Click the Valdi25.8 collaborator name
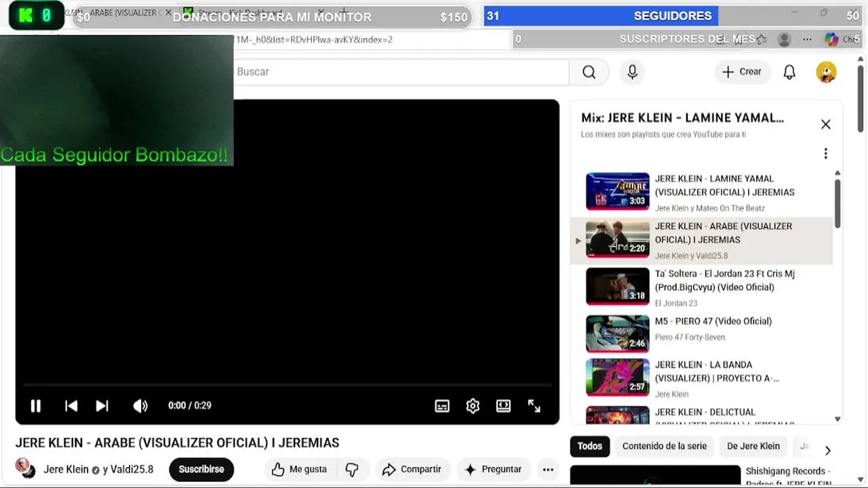868x488 pixels. (x=132, y=469)
